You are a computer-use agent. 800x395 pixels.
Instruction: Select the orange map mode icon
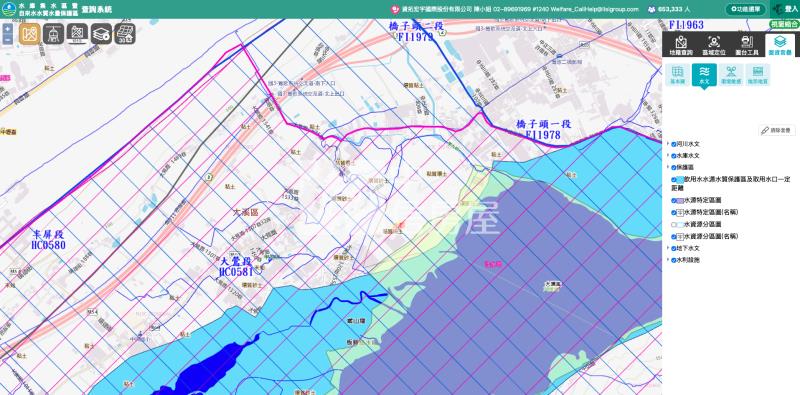click(30, 34)
